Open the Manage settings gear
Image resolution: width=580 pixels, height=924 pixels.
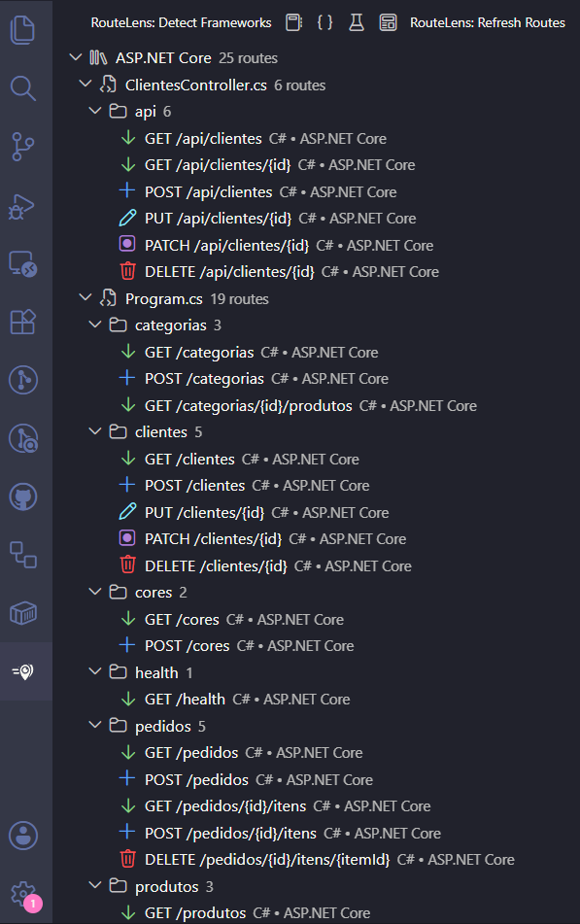tap(23, 894)
